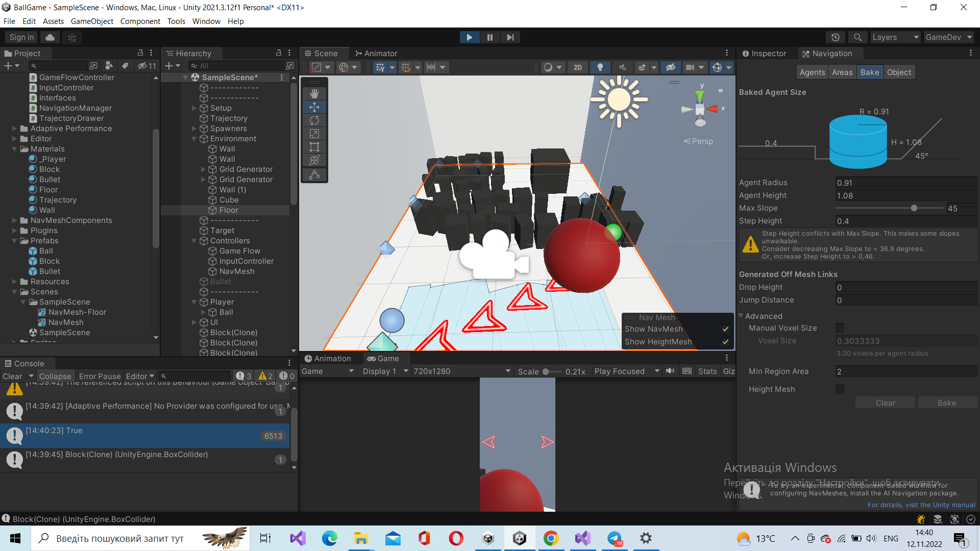Open the Agents navigation tab
Screen dimensions: 980x551
(x=812, y=72)
